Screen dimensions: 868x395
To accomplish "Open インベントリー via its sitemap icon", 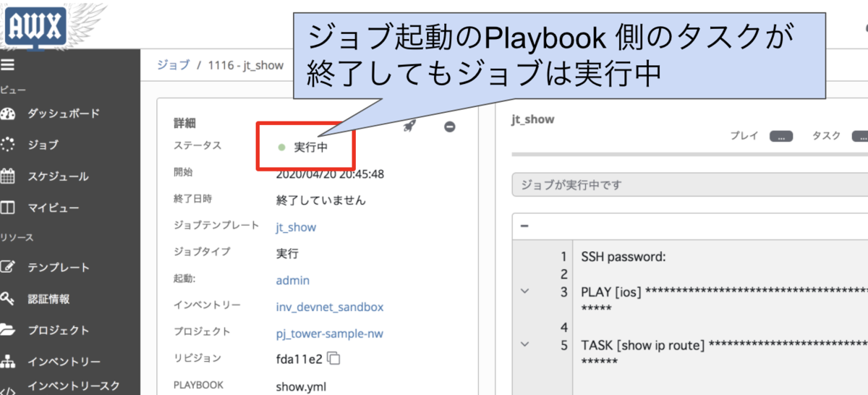I will coord(8,362).
